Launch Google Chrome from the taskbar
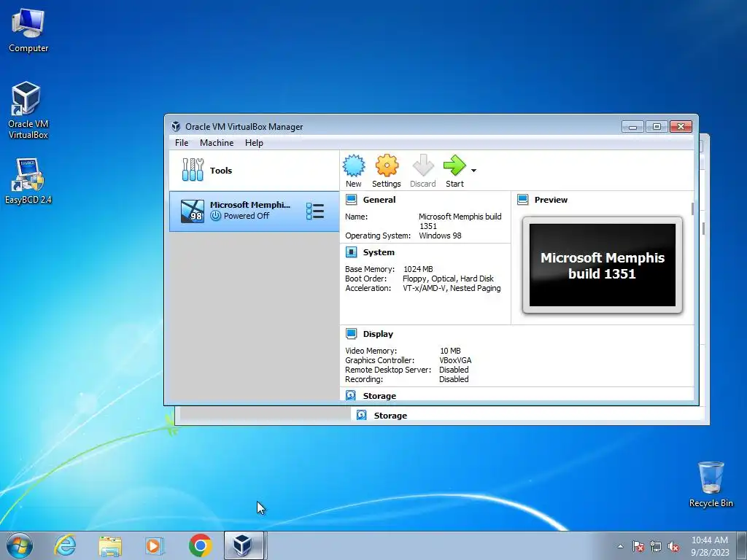Screen dimensions: 747x560 tap(200, 545)
